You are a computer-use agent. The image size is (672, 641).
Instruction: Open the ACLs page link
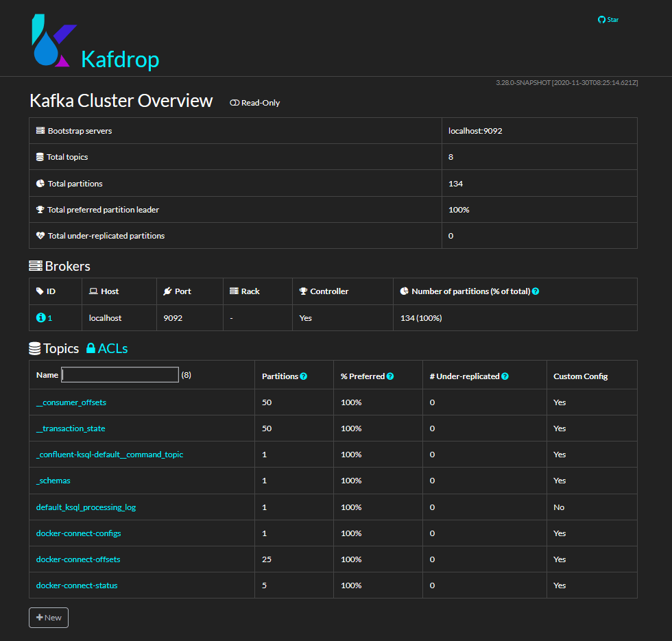pos(107,348)
